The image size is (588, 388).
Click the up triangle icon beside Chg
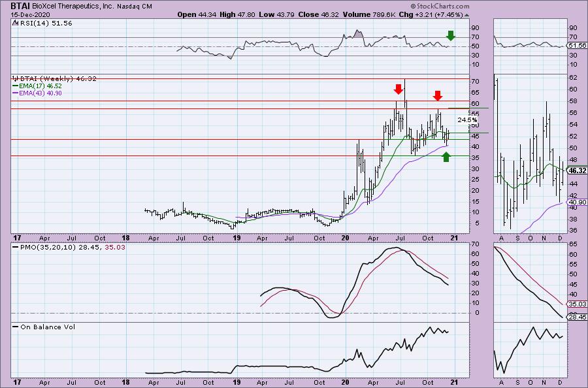466,15
